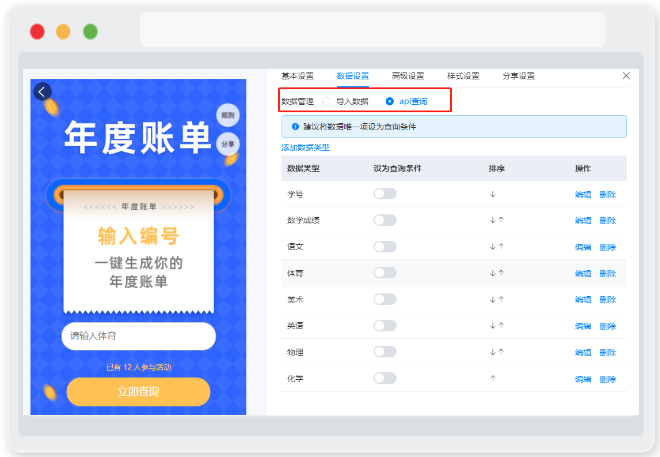Viewport: 660px width, 457px height.
Task: Select the 导入数据 radio option
Action: tap(326, 101)
